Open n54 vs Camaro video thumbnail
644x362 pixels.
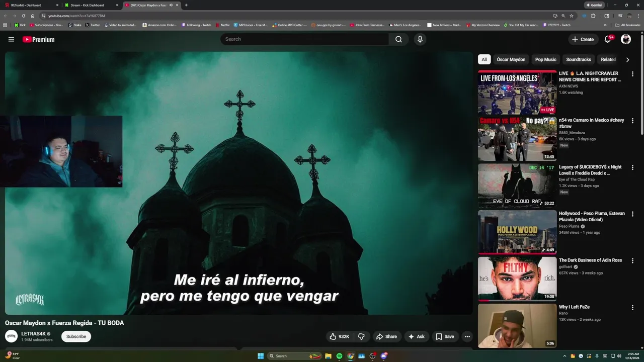517,139
